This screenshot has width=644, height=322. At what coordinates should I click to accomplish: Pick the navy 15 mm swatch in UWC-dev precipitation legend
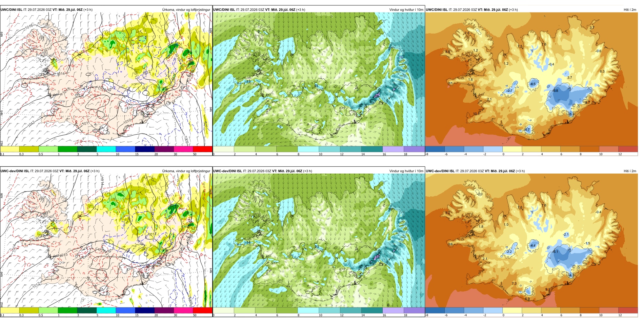click(145, 310)
